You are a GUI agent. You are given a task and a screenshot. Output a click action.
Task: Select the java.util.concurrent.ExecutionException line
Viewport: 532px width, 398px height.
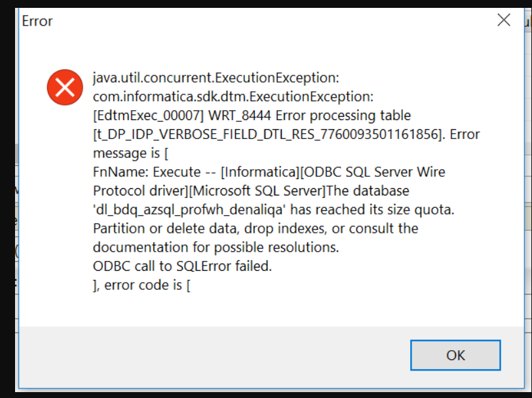[216, 78]
